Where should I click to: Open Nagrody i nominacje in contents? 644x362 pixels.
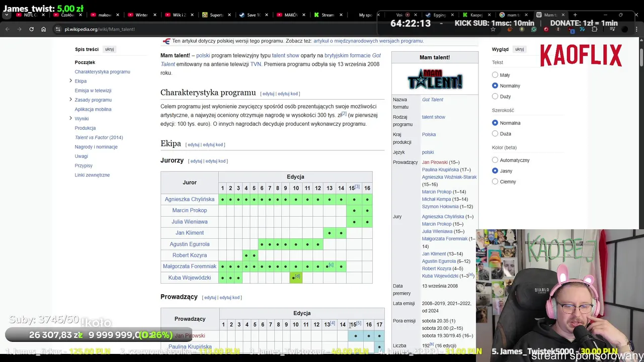point(96,147)
